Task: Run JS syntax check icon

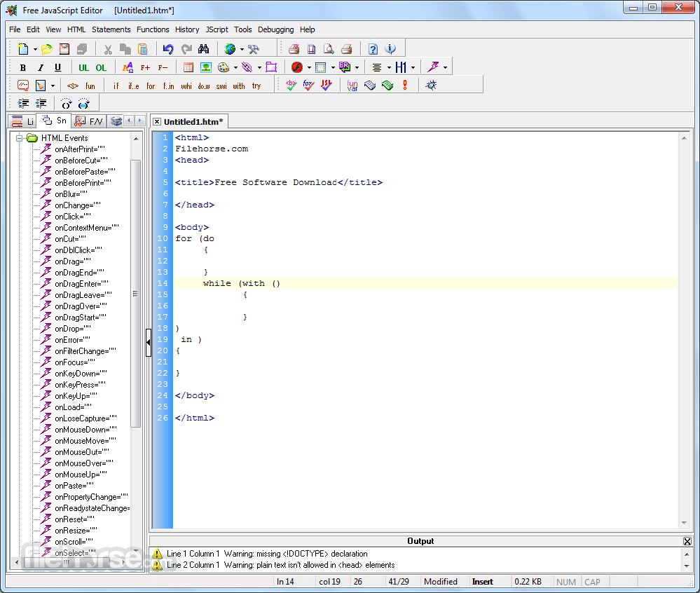Action: 327,86
